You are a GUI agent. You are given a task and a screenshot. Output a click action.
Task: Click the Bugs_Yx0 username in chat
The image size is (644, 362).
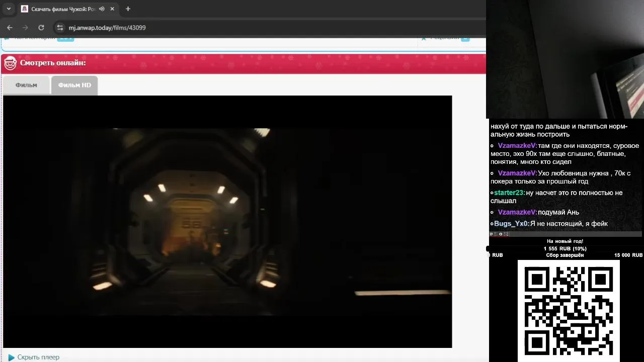(x=512, y=224)
